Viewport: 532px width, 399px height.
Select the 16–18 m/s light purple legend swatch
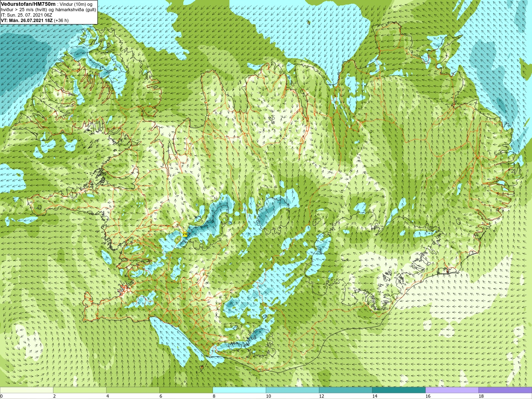[x=452, y=390]
